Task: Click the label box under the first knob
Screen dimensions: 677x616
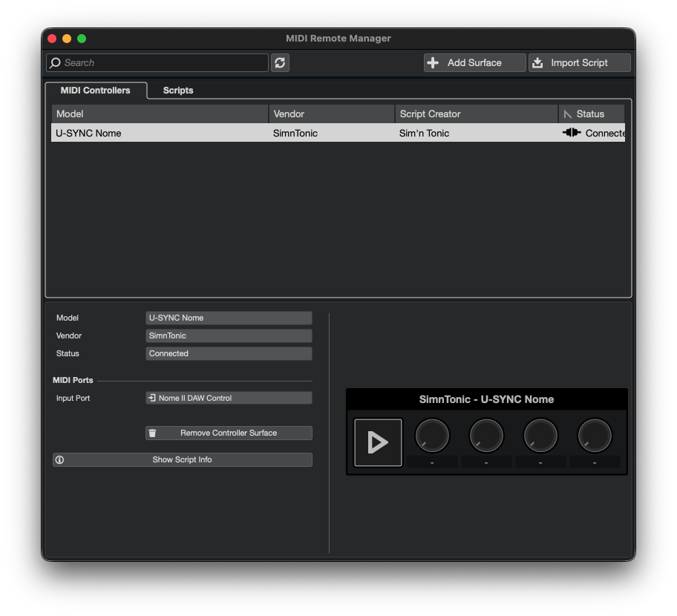Action: pyautogui.click(x=432, y=462)
